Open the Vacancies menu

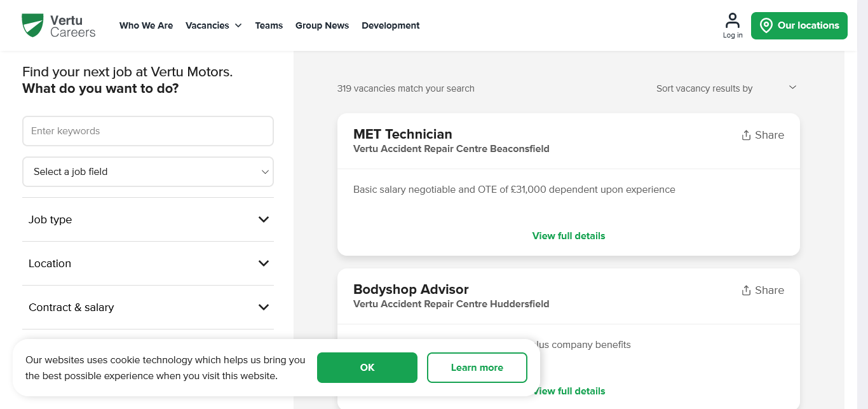pos(213,25)
